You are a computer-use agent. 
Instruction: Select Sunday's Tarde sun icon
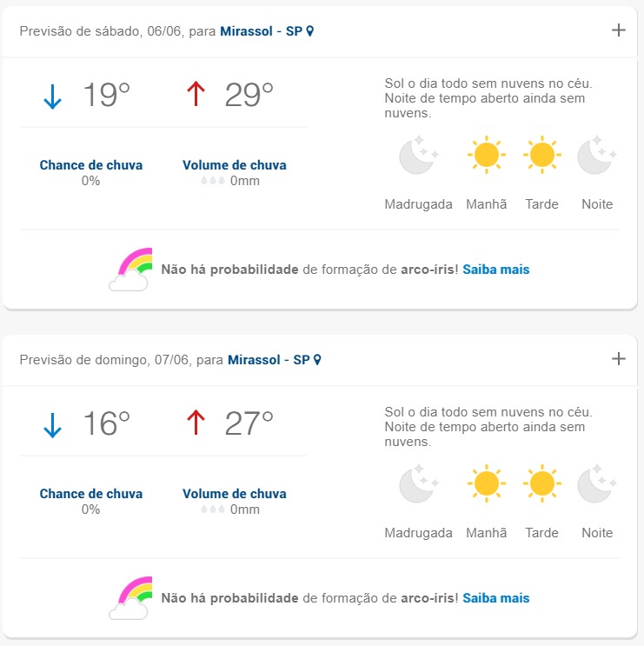point(542,483)
